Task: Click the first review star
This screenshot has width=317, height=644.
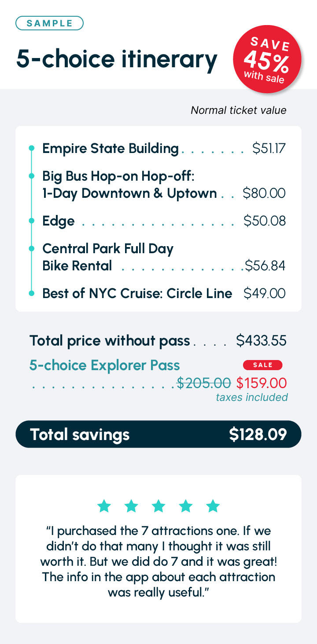Action: pyautogui.click(x=104, y=506)
